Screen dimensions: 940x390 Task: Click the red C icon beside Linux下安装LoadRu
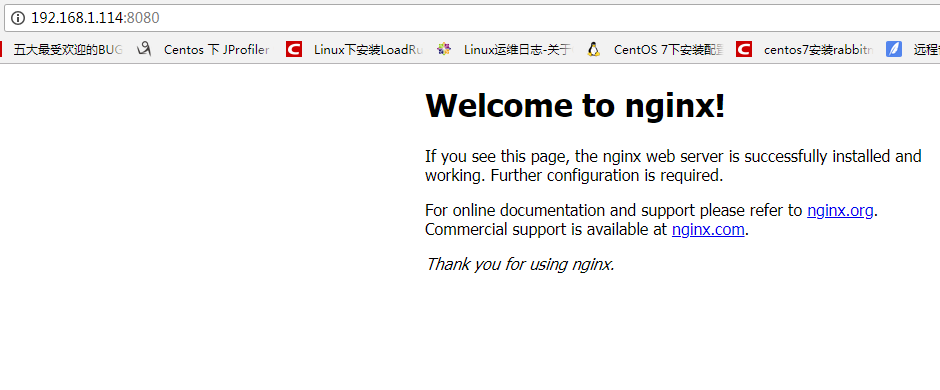pos(294,49)
